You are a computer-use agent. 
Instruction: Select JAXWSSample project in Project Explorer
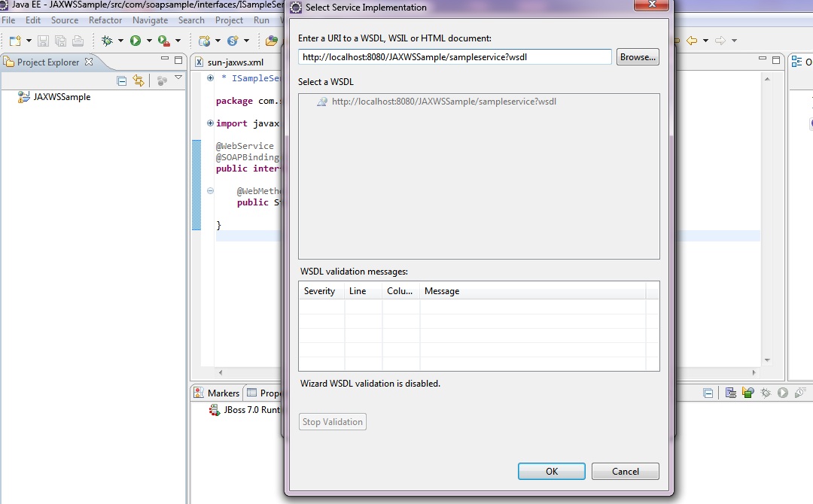62,97
